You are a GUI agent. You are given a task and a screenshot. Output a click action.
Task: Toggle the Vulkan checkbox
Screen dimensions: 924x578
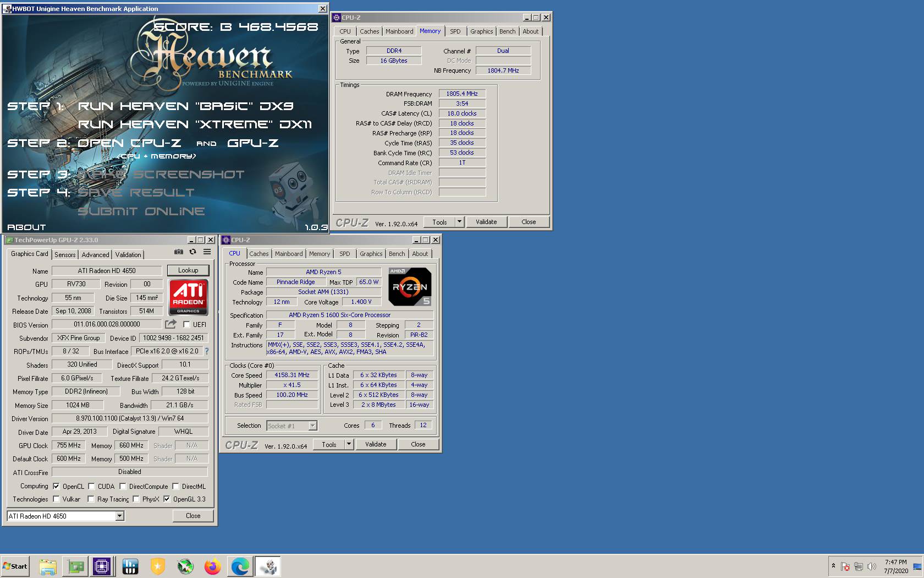(56, 499)
